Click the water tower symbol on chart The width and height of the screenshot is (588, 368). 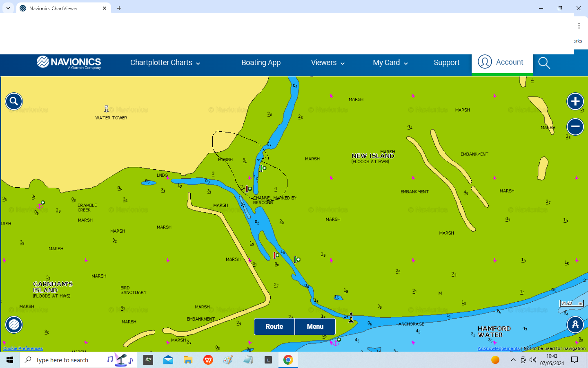[107, 109]
